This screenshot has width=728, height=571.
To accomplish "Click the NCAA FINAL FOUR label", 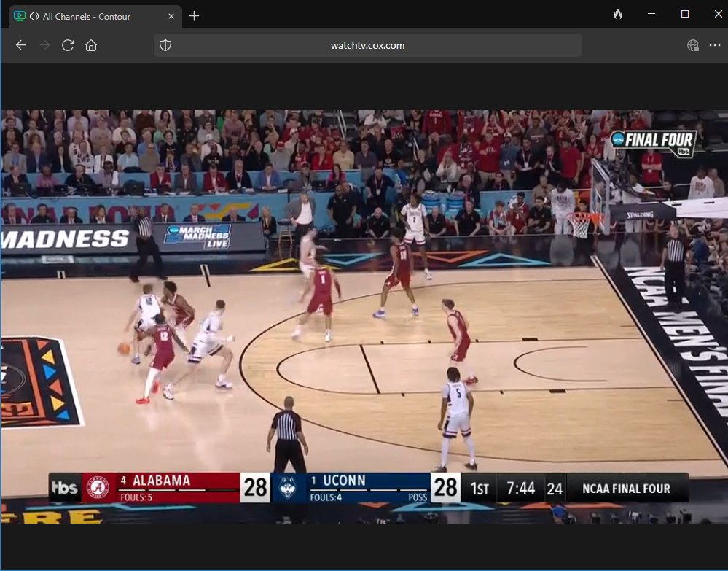I will coord(626,489).
